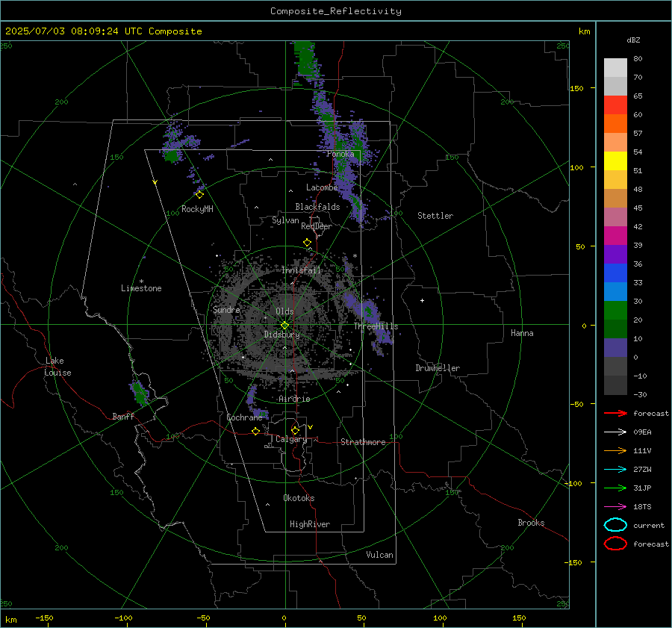
Task: Click the cyan 27ZW arrow icon
Action: (x=615, y=470)
